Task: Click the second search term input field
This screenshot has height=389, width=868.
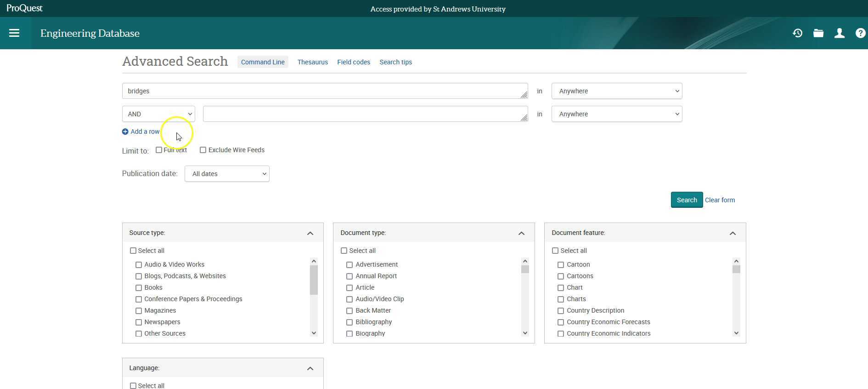Action: [x=365, y=114]
